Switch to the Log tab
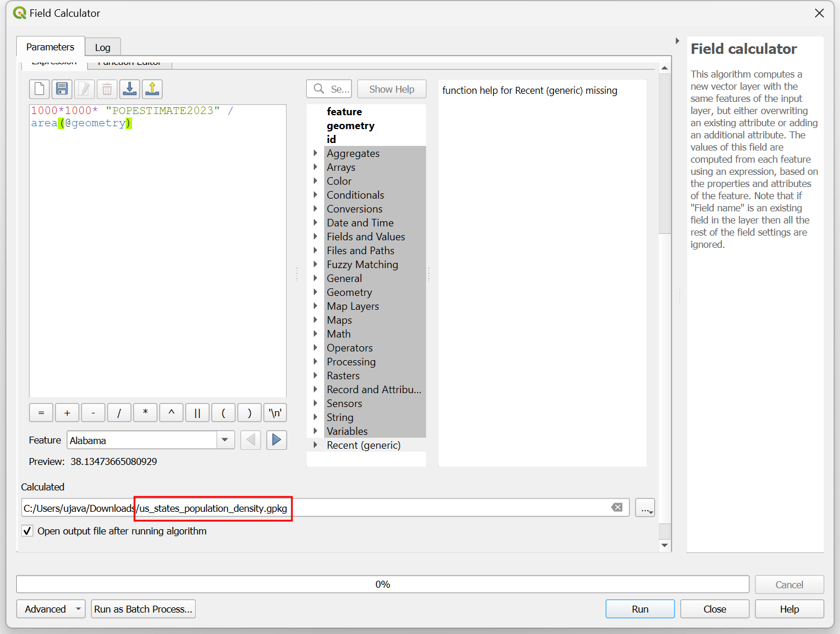 click(102, 47)
